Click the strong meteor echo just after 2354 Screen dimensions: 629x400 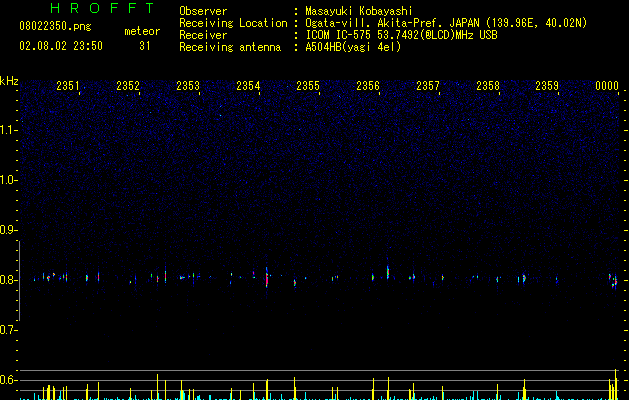click(267, 277)
